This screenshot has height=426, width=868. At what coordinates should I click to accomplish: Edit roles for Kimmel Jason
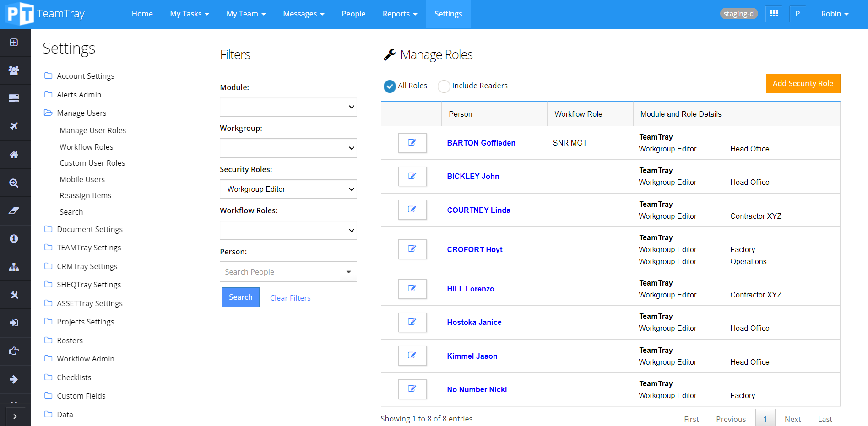pos(412,356)
